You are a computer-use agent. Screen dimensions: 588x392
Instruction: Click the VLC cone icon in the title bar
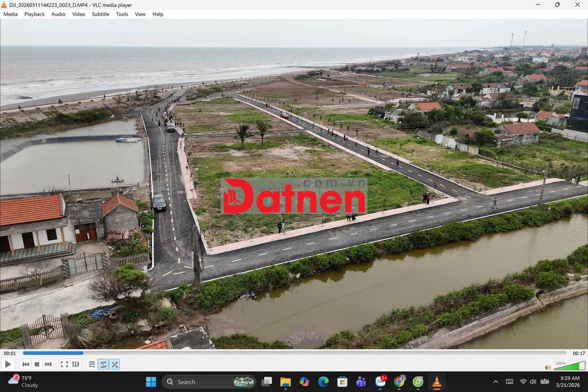click(x=4, y=5)
